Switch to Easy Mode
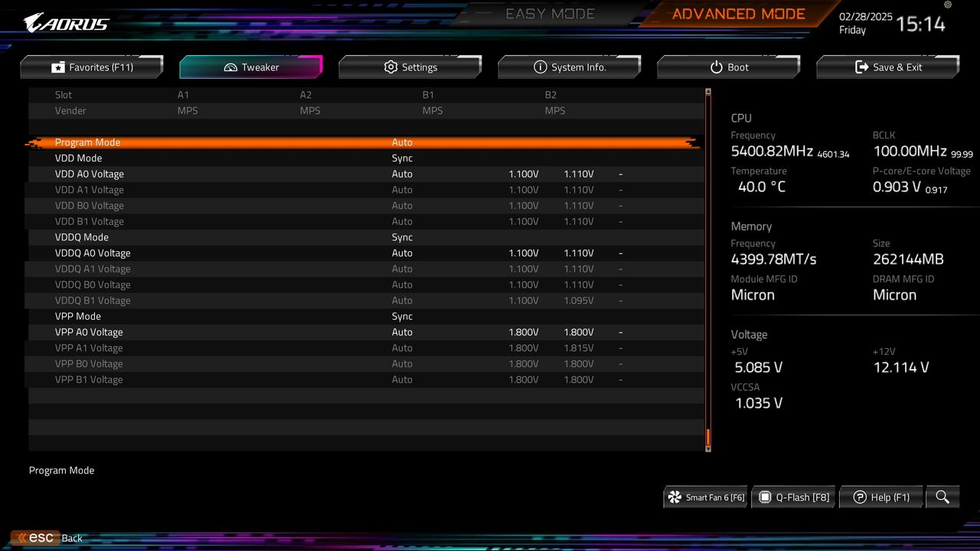Viewport: 980px width, 551px height. pyautogui.click(x=550, y=14)
